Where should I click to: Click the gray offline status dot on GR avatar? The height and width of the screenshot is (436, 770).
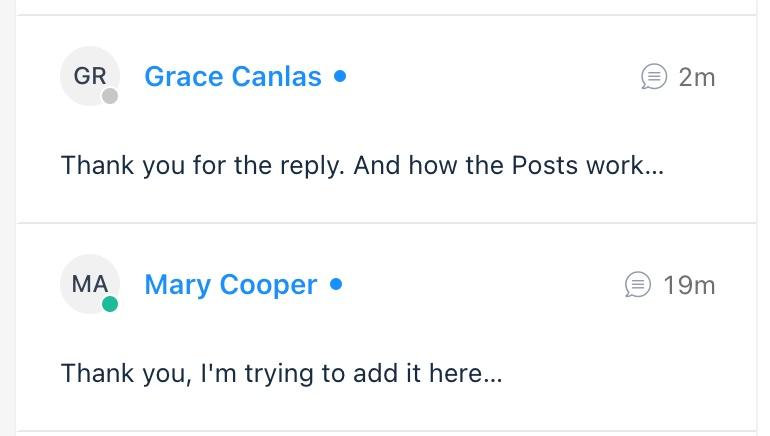point(110,96)
